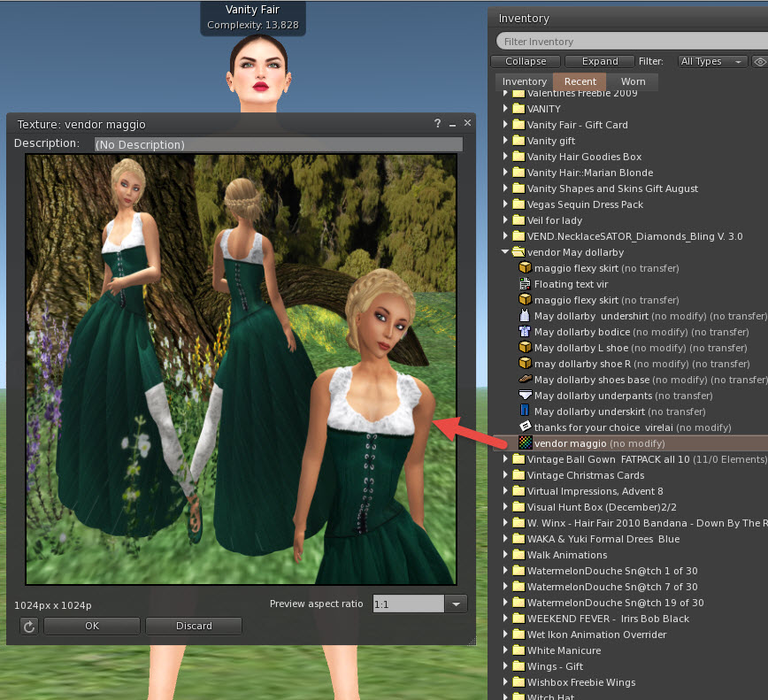Switch to the Inventory tab
Screen dimensions: 768x700
tap(524, 81)
